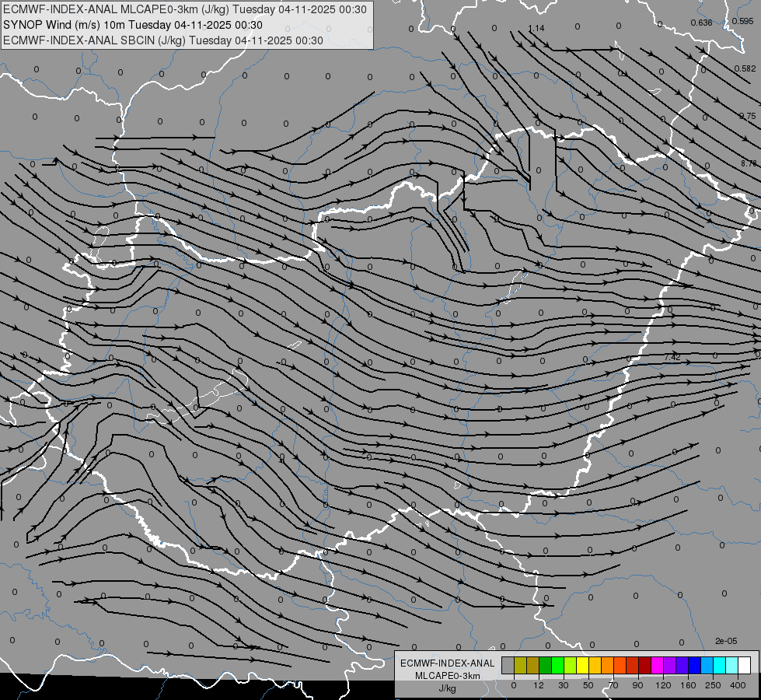Click the legend scale tick label 400
Viewport: 761px width, 700px height.
point(738,685)
